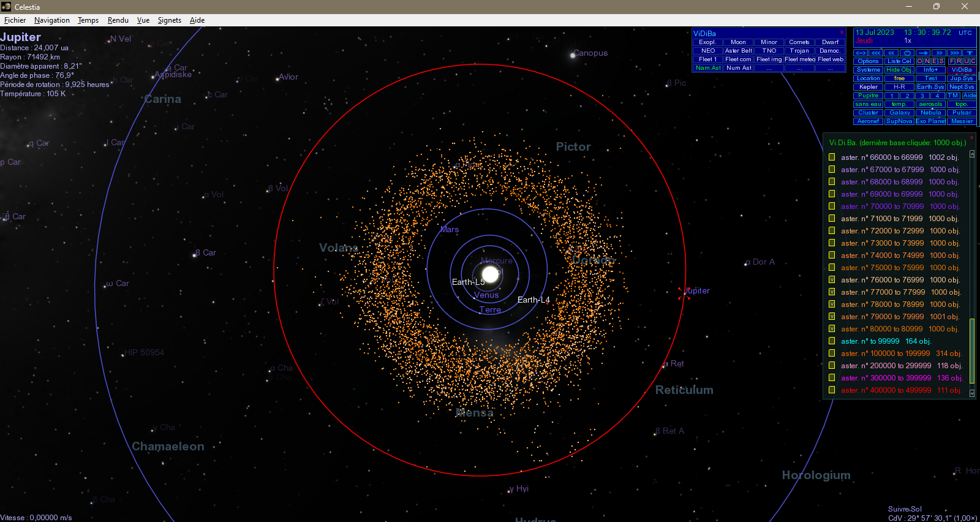The width and height of the screenshot is (980, 522).
Task: Click the orange U letter button
Action: coord(966,61)
